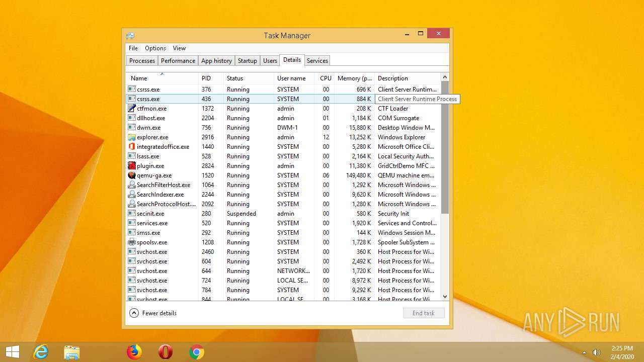Open the File menu
The image size is (644, 362).
point(133,48)
